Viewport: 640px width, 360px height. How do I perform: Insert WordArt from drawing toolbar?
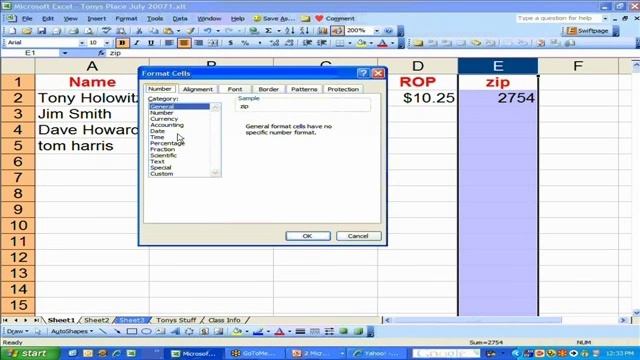pos(176,331)
